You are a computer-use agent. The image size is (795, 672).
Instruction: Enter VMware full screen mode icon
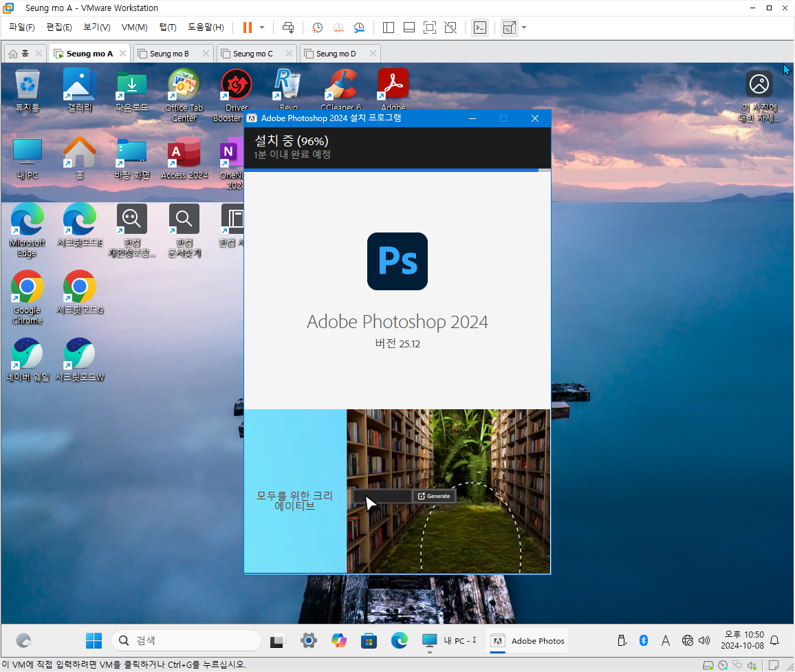[429, 28]
